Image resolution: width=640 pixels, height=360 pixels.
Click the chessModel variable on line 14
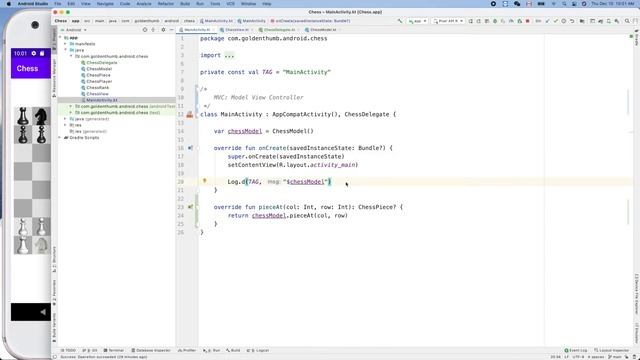coord(245,131)
